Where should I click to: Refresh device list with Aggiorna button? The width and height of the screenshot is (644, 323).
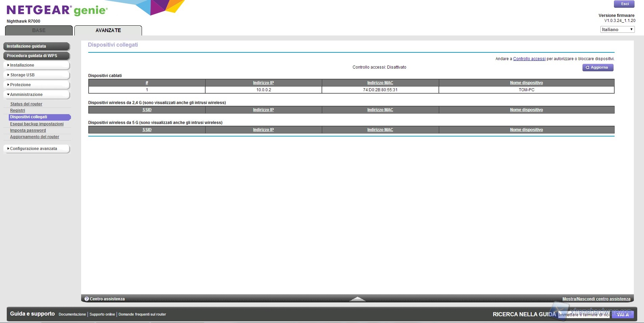[x=597, y=68]
